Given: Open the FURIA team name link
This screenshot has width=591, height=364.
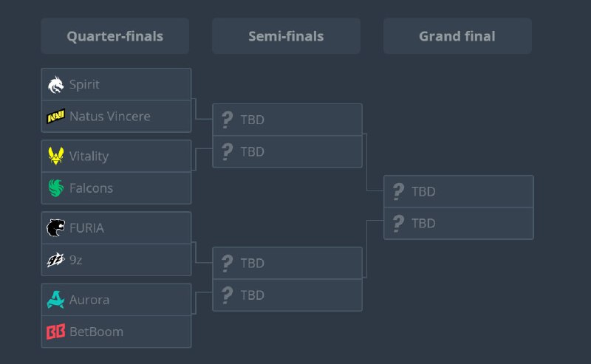Looking at the screenshot, I should (86, 228).
